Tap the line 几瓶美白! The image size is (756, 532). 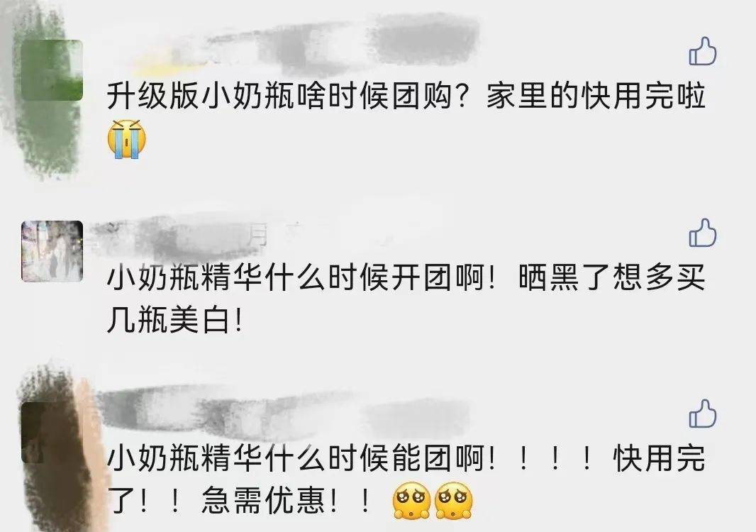point(174,320)
